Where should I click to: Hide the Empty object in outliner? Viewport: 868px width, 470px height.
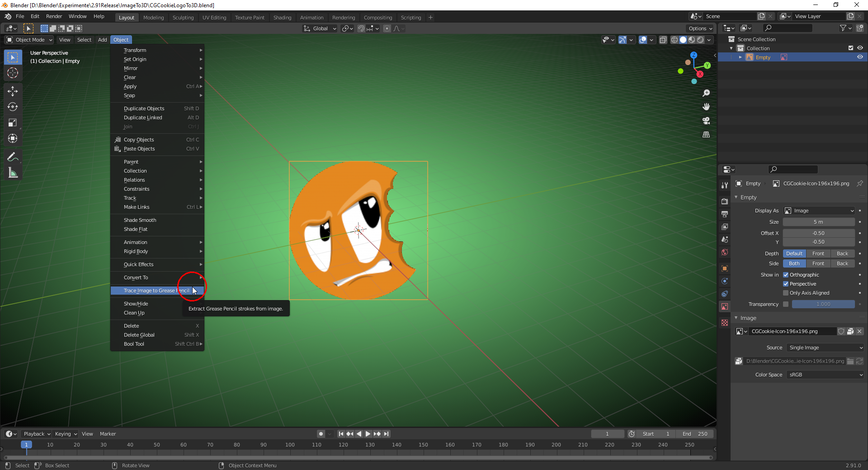860,57
